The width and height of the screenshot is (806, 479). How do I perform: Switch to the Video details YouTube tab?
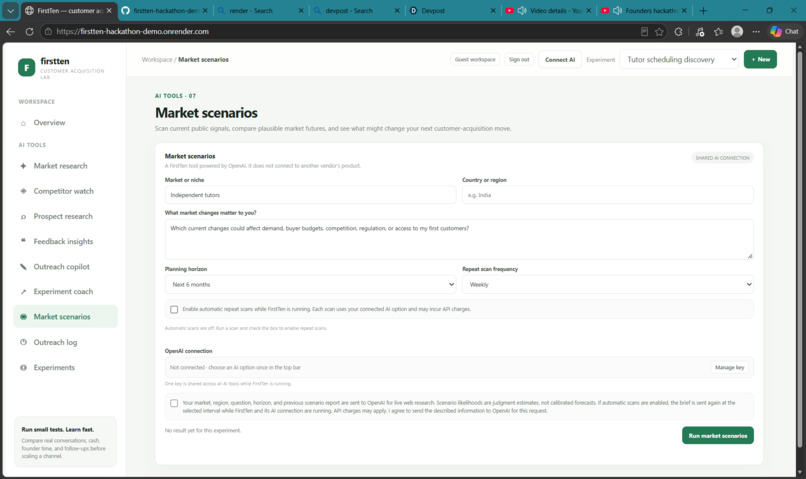pos(547,10)
